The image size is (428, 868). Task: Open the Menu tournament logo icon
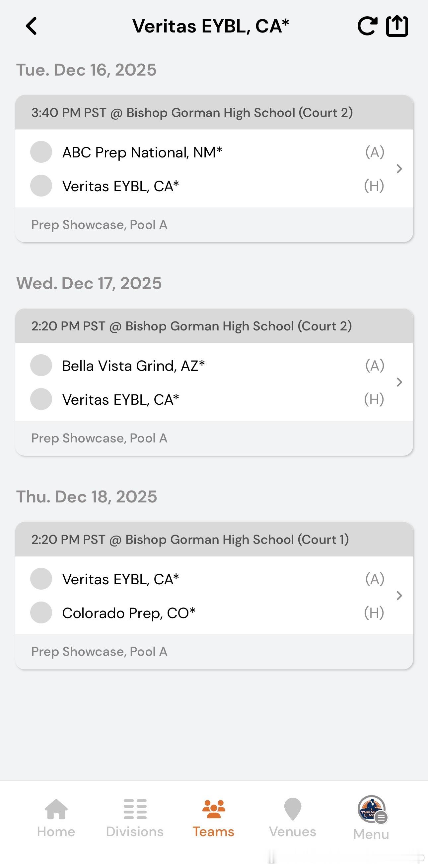click(x=372, y=809)
